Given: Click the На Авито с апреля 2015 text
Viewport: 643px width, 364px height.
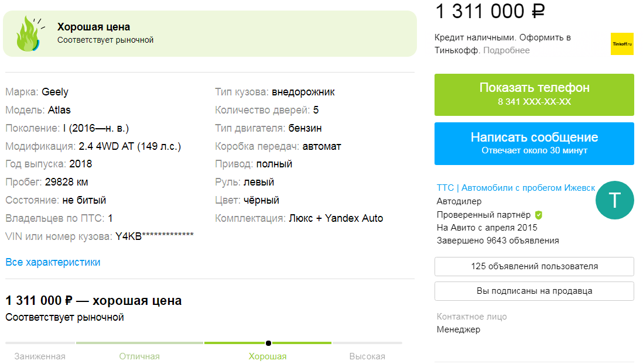Looking at the screenshot, I should click(487, 228).
